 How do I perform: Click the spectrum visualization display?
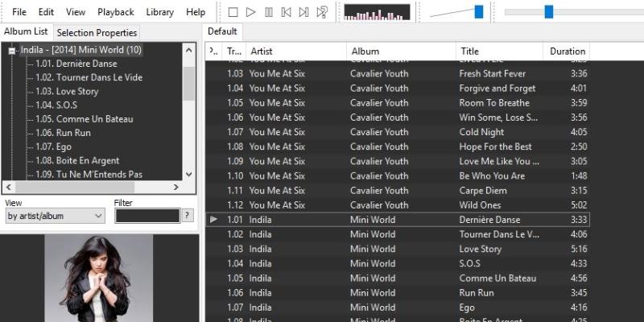pyautogui.click(x=377, y=12)
